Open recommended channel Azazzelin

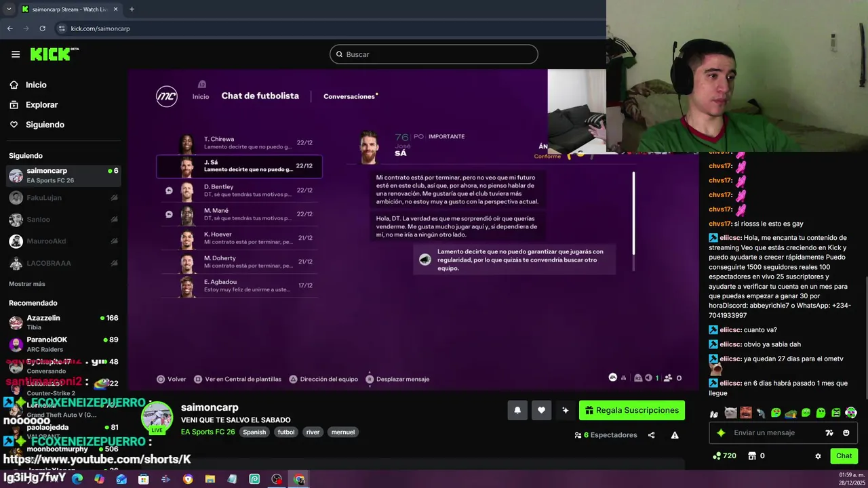(x=63, y=323)
